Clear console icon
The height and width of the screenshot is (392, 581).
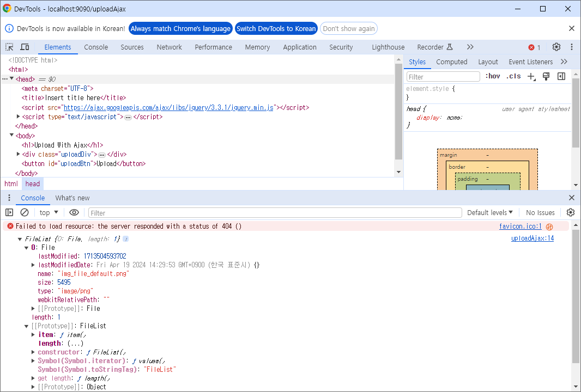click(x=25, y=212)
